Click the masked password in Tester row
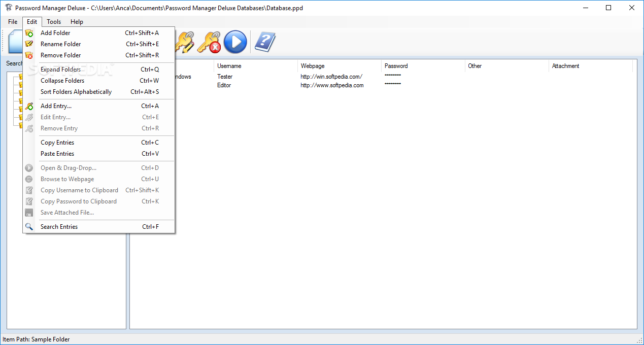Viewport: 644px width, 345px height. coord(393,76)
